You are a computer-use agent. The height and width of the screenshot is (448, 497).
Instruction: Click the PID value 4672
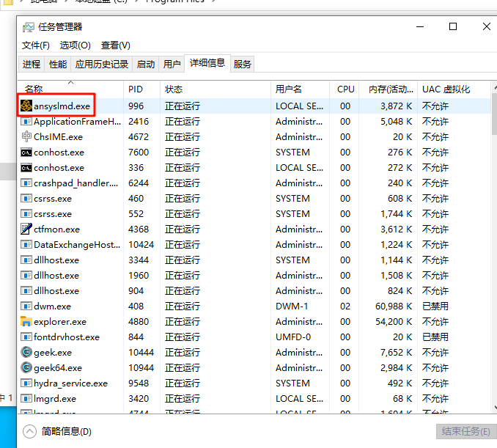point(139,136)
